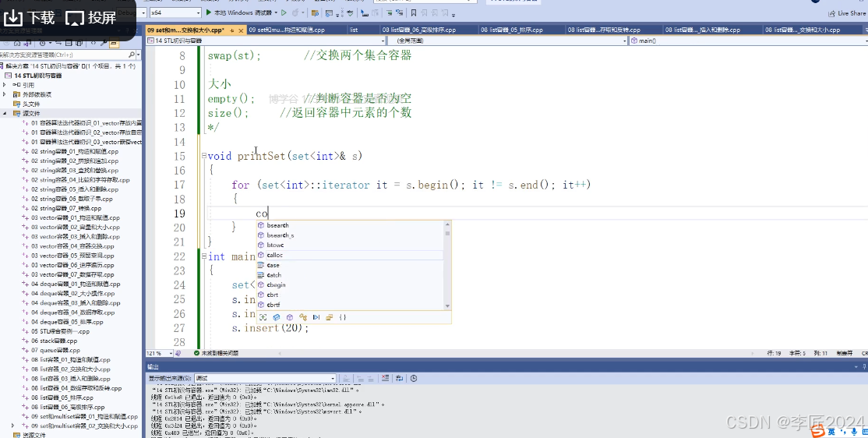Click the clear all output icon
Screen dimensions: 868x438
point(385,378)
